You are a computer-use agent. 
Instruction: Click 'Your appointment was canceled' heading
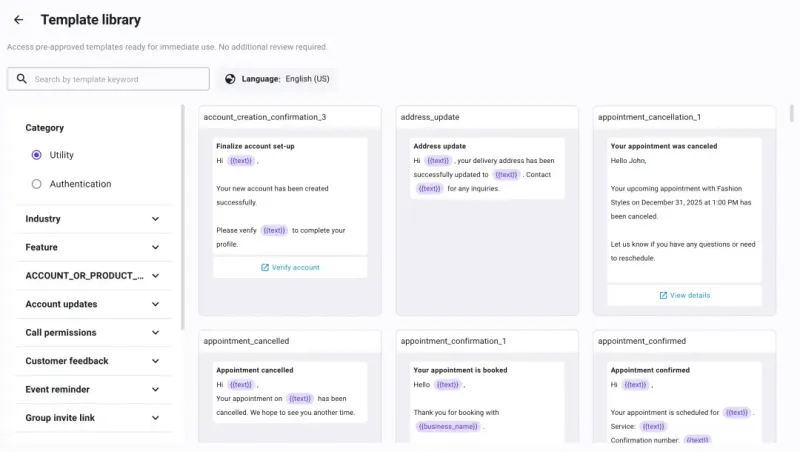[x=664, y=146]
